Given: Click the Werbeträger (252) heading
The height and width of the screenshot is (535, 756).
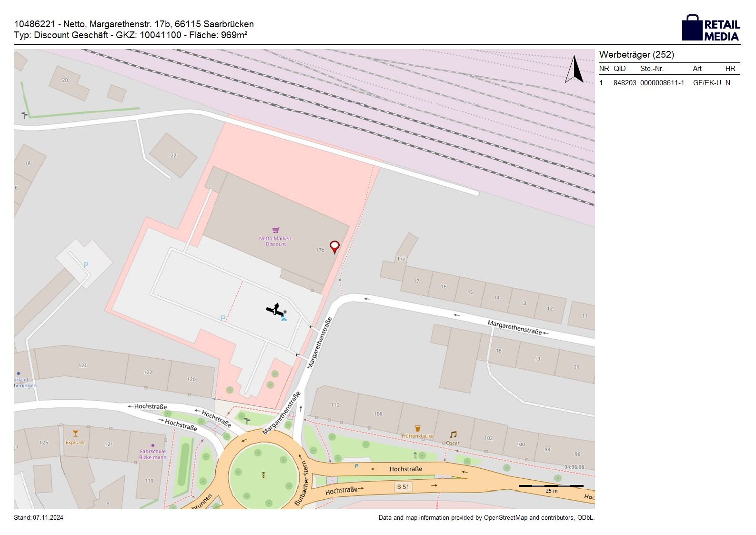Looking at the screenshot, I should [x=636, y=55].
